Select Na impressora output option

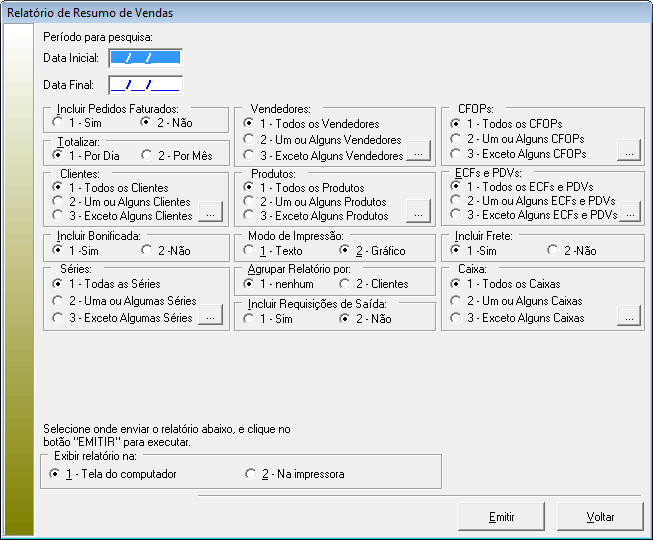pyautogui.click(x=251, y=474)
